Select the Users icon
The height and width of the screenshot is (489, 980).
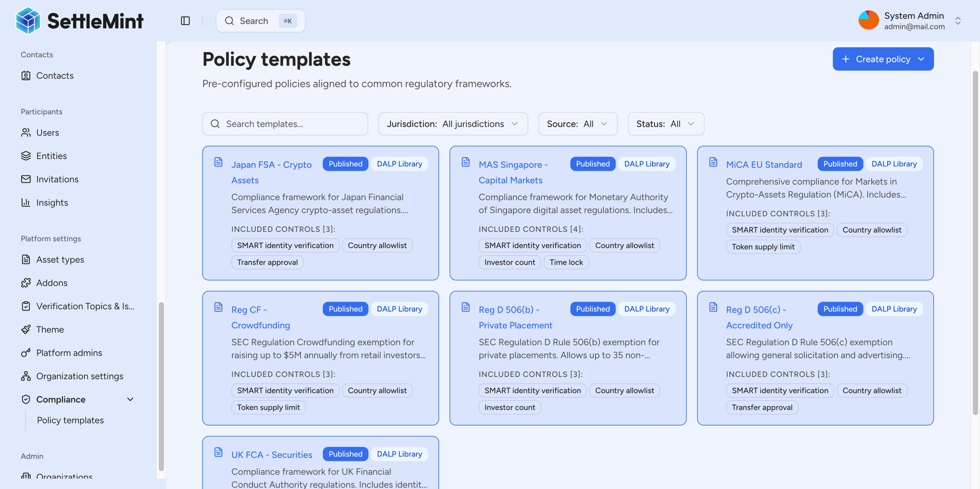click(x=26, y=132)
